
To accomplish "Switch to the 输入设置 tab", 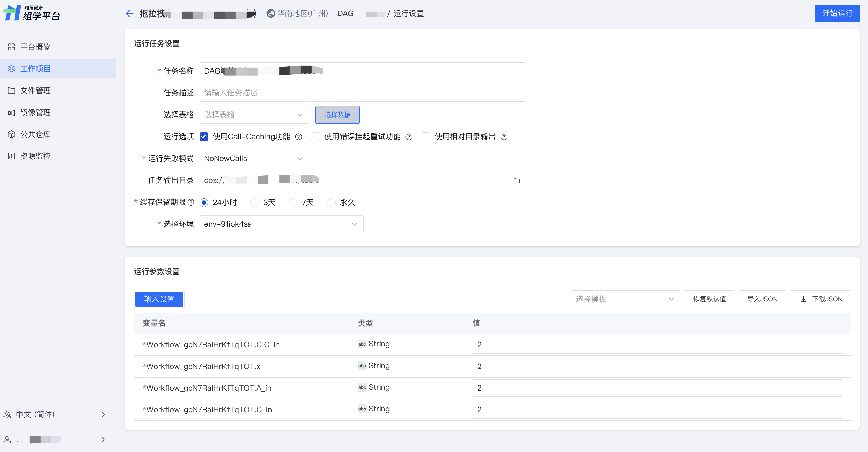I will click(159, 299).
